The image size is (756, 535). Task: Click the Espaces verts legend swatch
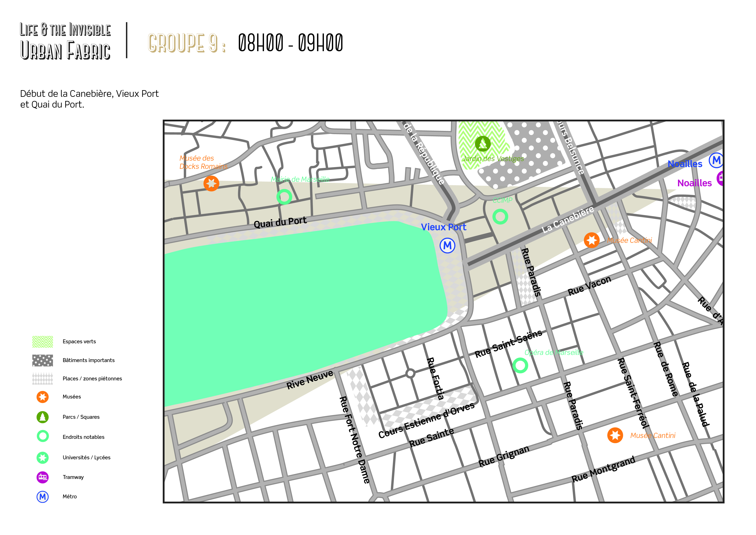coord(42,342)
